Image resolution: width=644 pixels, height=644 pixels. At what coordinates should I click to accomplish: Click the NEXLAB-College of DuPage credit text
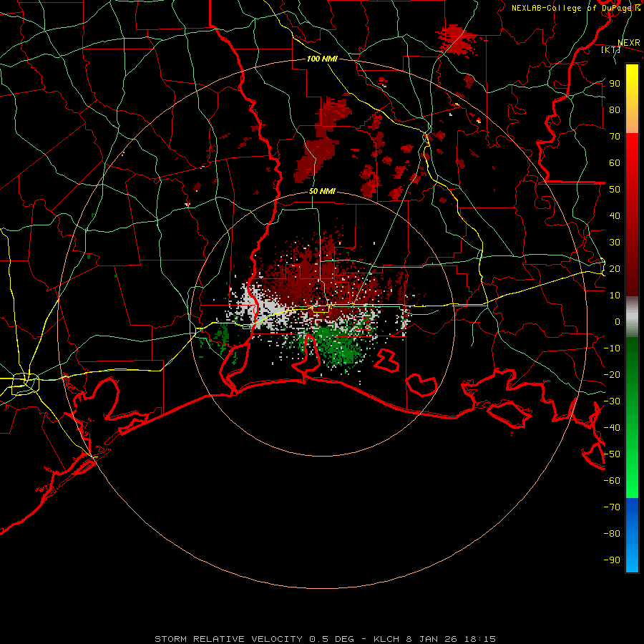click(576, 8)
